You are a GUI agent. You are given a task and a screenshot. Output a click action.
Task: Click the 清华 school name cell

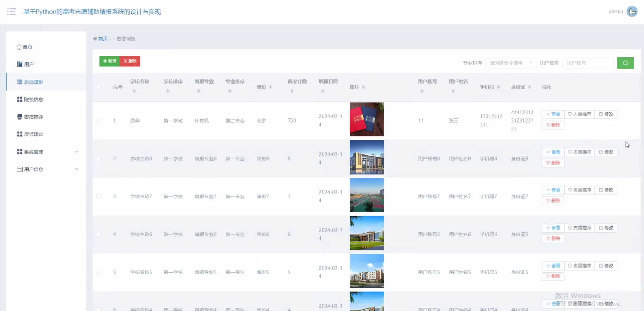135,121
